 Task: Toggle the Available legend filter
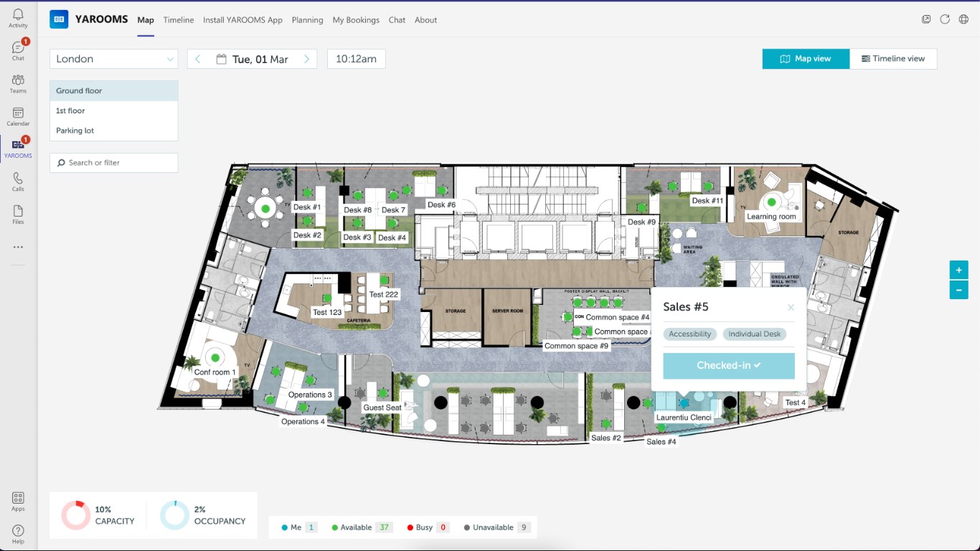click(x=362, y=527)
